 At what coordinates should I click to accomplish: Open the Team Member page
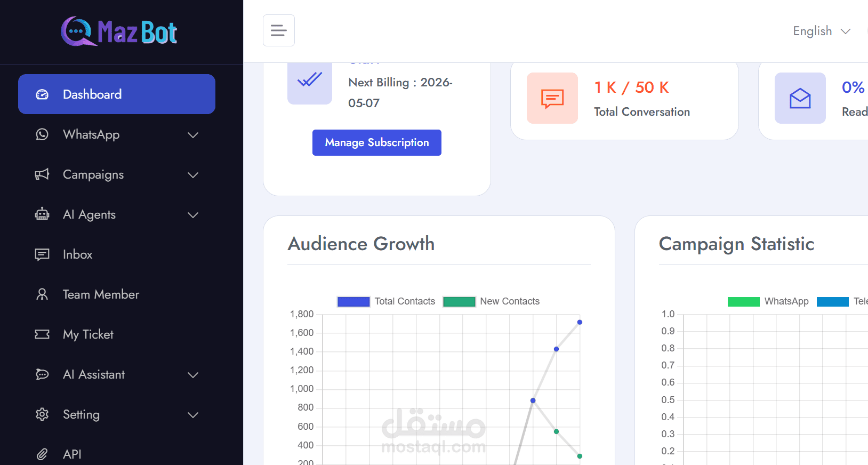[x=117, y=294]
